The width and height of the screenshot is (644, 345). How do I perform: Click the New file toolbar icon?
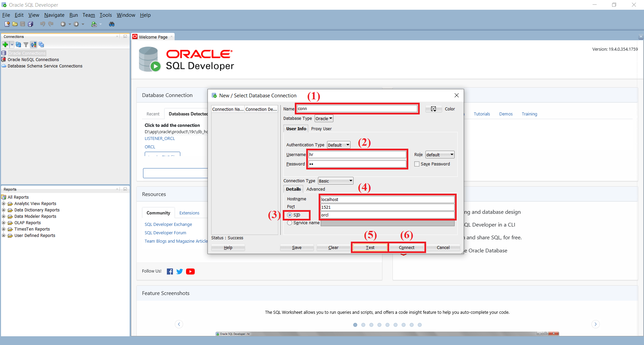[x=7, y=24]
